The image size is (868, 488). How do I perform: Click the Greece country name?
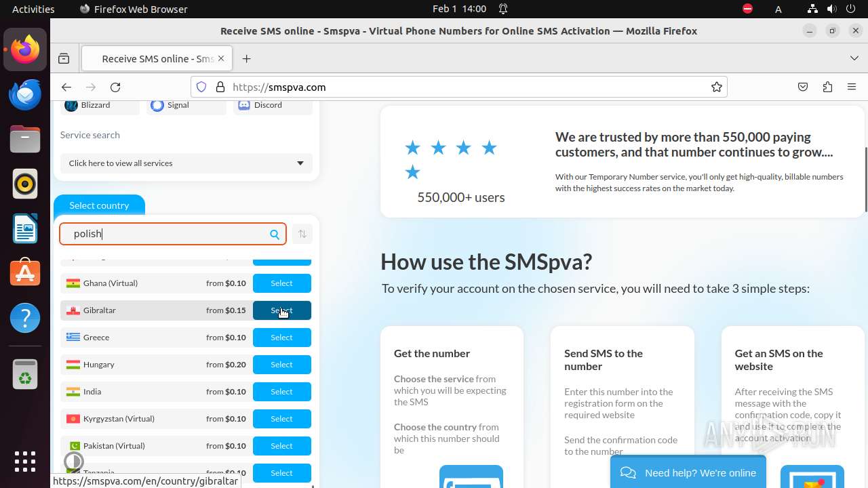click(96, 338)
